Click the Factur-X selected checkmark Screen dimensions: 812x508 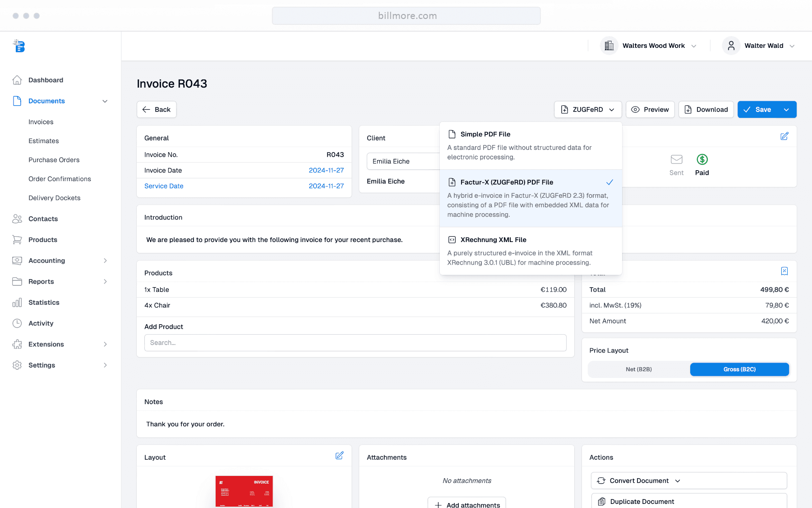(x=609, y=182)
